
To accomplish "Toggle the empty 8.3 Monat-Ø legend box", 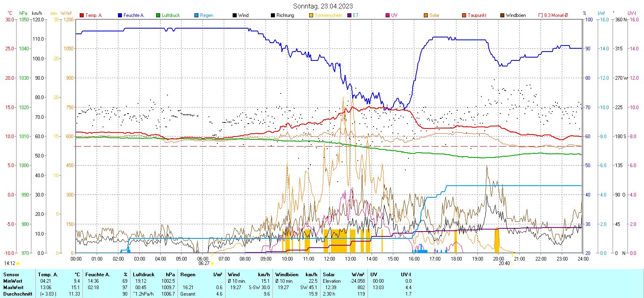I will (x=541, y=15).
